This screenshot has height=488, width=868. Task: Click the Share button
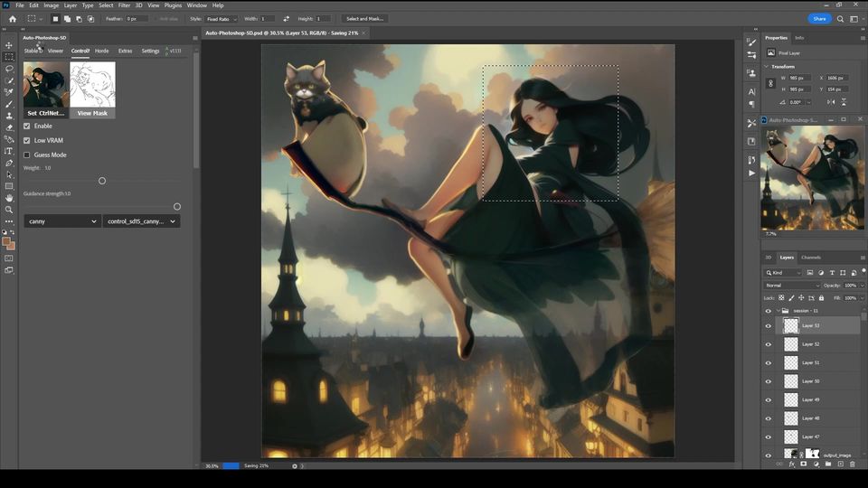click(x=820, y=19)
